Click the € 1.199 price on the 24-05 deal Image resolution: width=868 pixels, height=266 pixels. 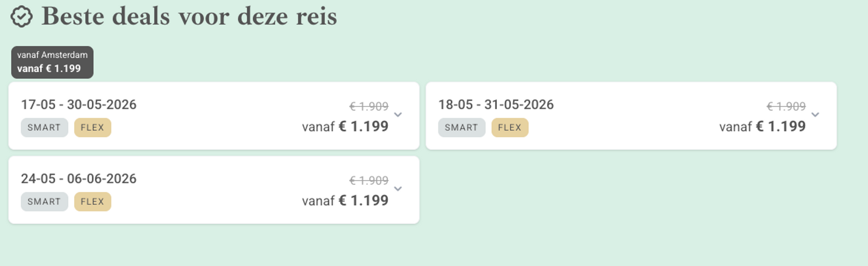363,201
